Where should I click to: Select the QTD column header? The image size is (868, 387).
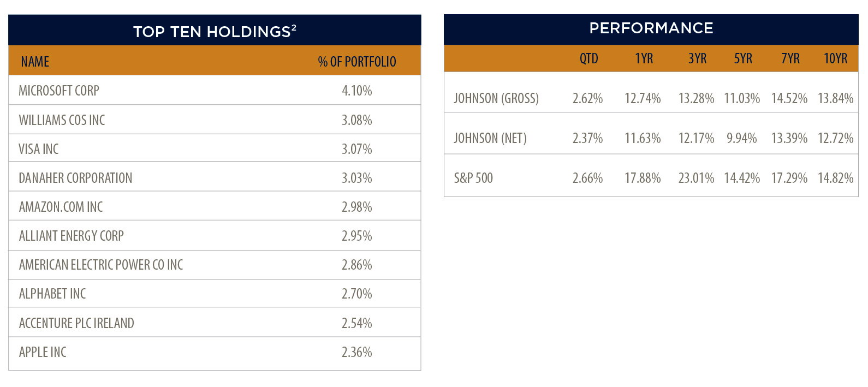tap(589, 58)
